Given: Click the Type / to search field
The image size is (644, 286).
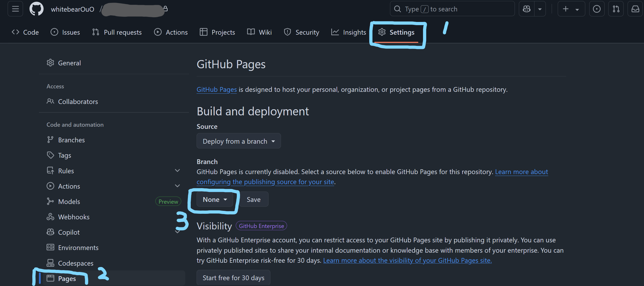Looking at the screenshot, I should coord(452,9).
